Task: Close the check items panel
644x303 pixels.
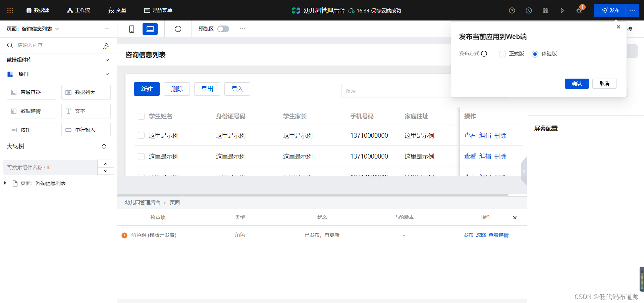Action: click(x=515, y=218)
